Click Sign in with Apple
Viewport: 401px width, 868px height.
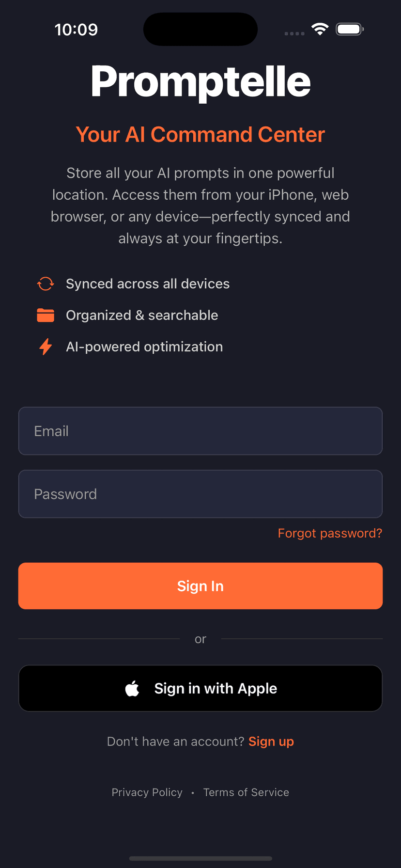[200, 688]
